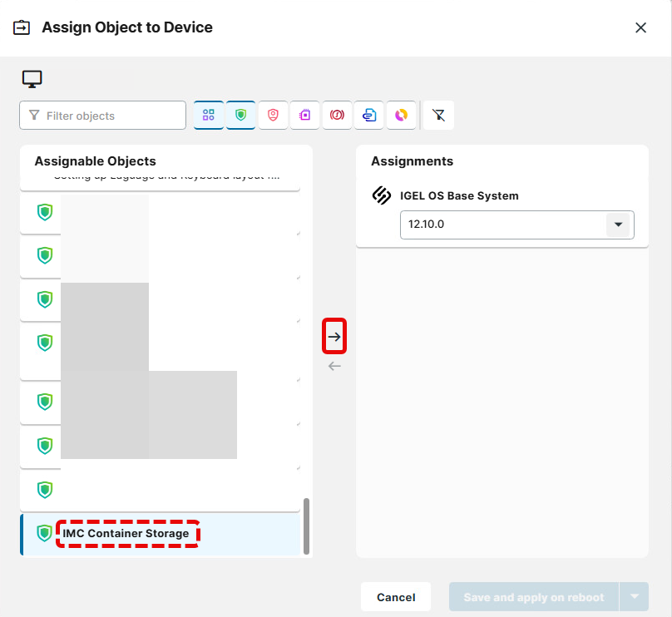
Task: Click the Assignable Objects list scrollbar
Action: pos(306,526)
